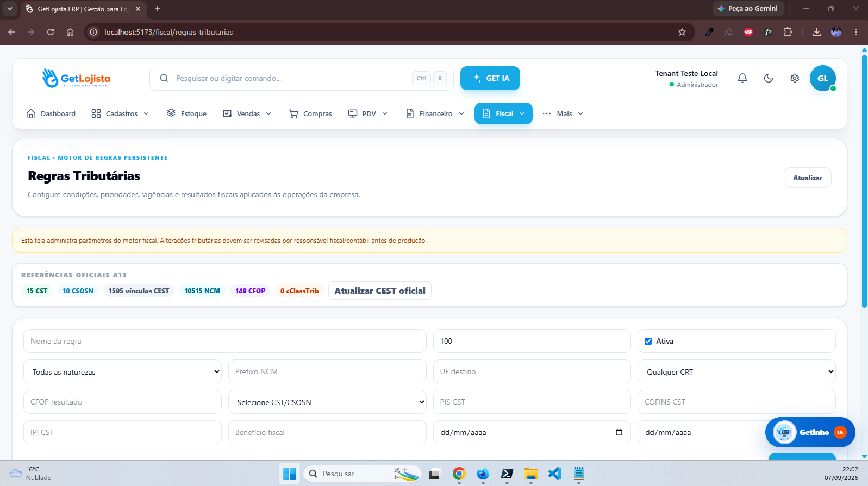868x486 pixels.
Task: Click the 149 CFOP badge
Action: [250, 291]
